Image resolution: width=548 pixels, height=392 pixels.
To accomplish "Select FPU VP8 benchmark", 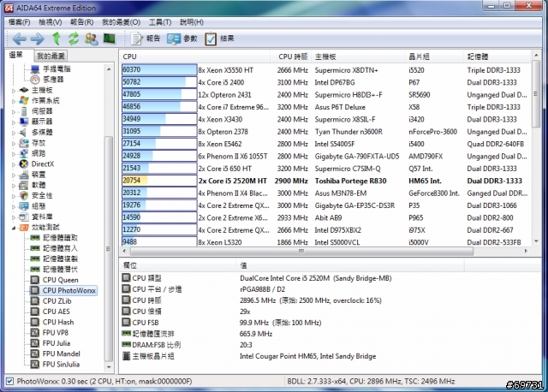I will [x=55, y=333].
